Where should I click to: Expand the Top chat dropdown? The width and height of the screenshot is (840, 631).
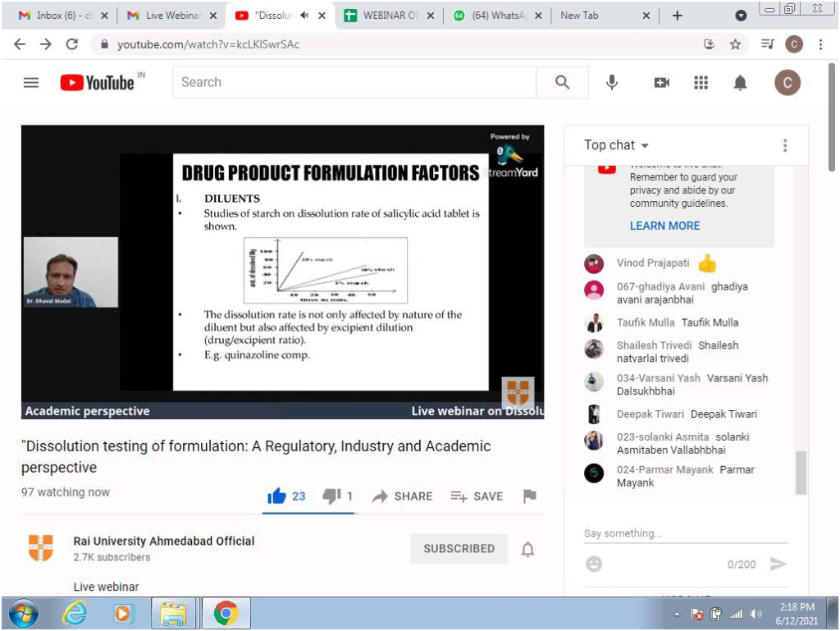pos(616,145)
